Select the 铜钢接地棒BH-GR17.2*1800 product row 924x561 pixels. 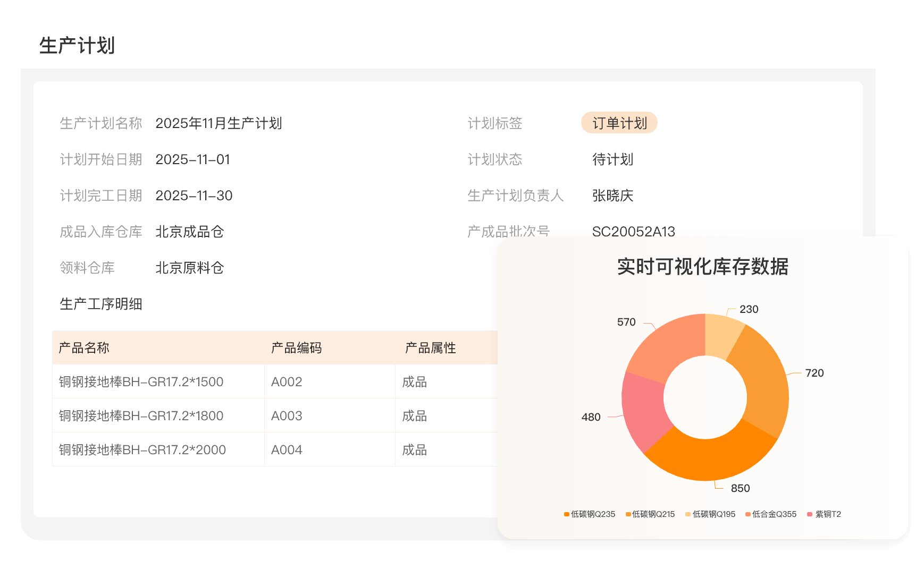pos(141,416)
